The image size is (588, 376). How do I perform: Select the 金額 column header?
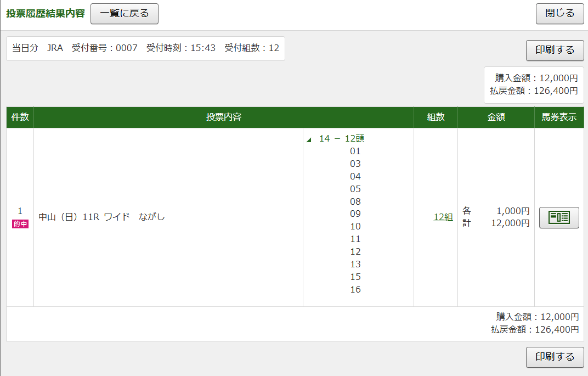(x=496, y=117)
